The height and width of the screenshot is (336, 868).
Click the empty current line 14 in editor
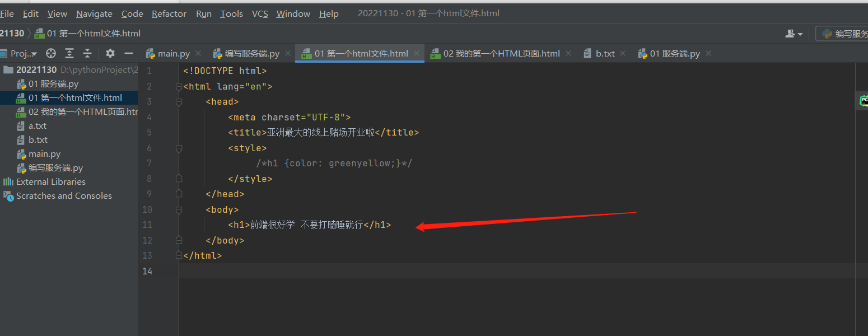tap(517, 271)
